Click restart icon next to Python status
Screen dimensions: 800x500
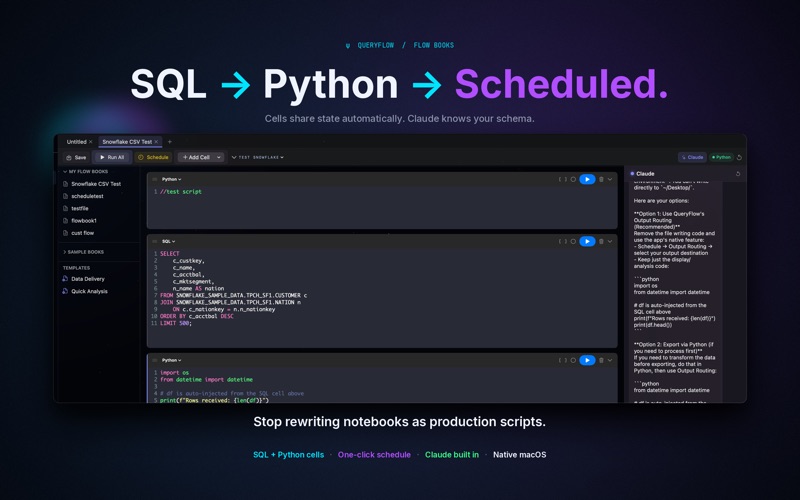[739, 157]
